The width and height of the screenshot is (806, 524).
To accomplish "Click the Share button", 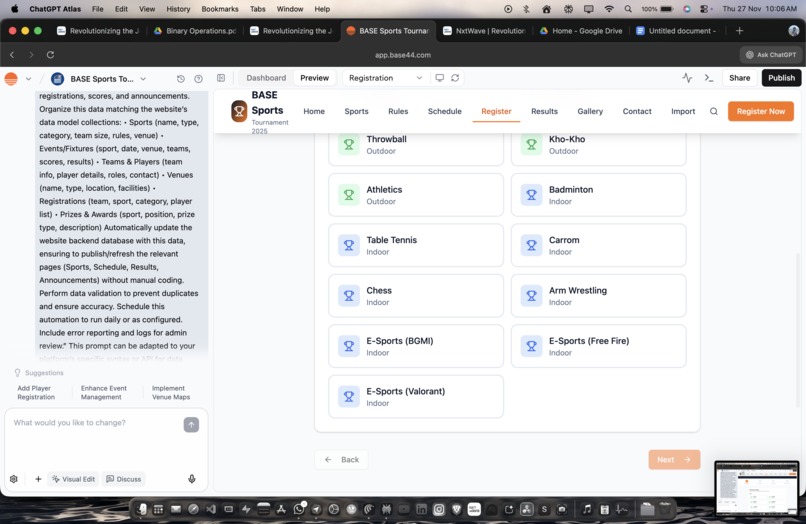I will (x=739, y=78).
